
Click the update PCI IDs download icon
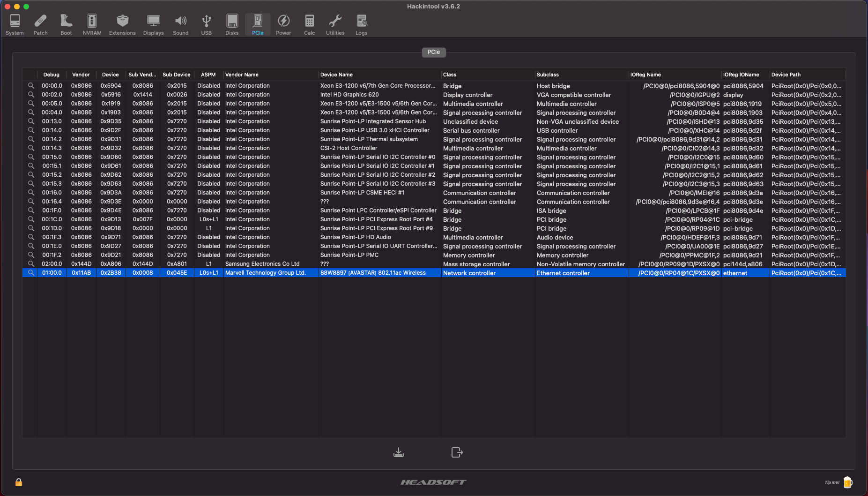pos(399,452)
